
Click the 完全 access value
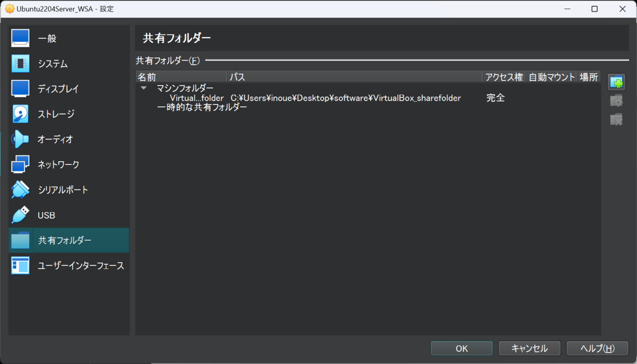tap(495, 98)
